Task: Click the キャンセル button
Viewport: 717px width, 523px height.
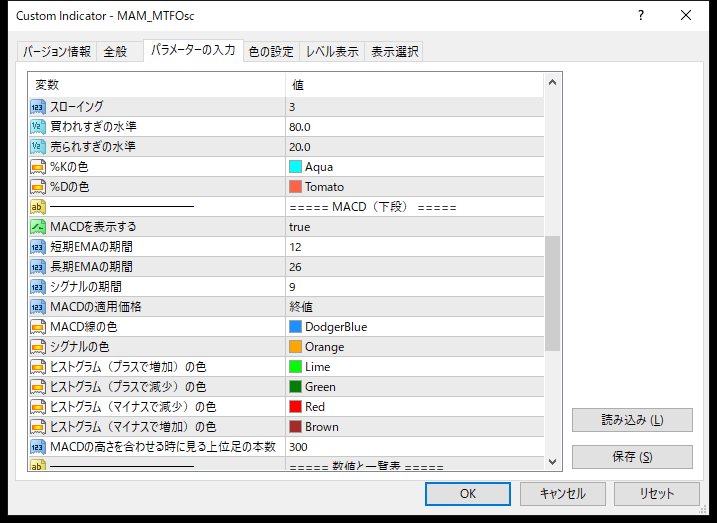Action: coord(562,494)
